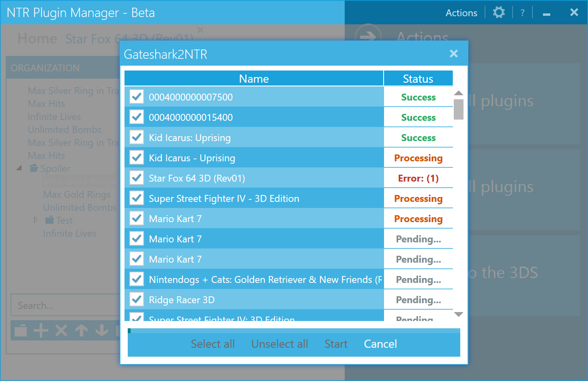Switch to Star Fox 64 3D (Rev01) tab

click(x=129, y=39)
